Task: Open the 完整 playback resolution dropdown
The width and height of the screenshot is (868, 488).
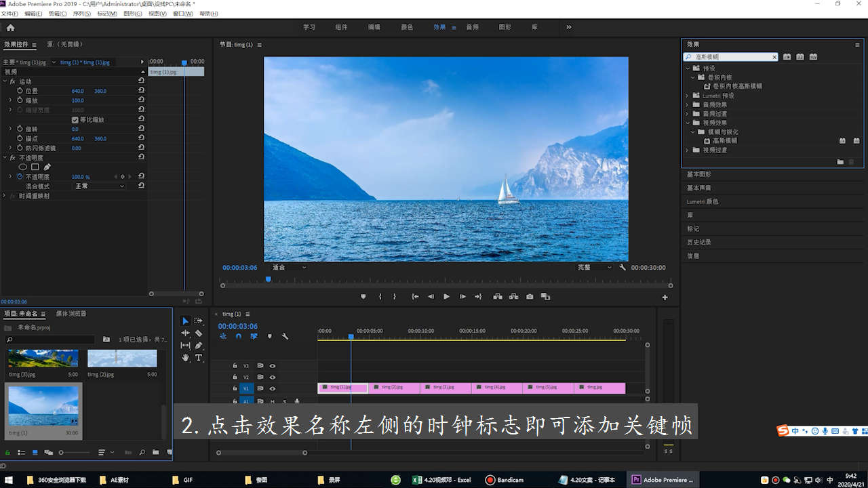Action: point(594,267)
